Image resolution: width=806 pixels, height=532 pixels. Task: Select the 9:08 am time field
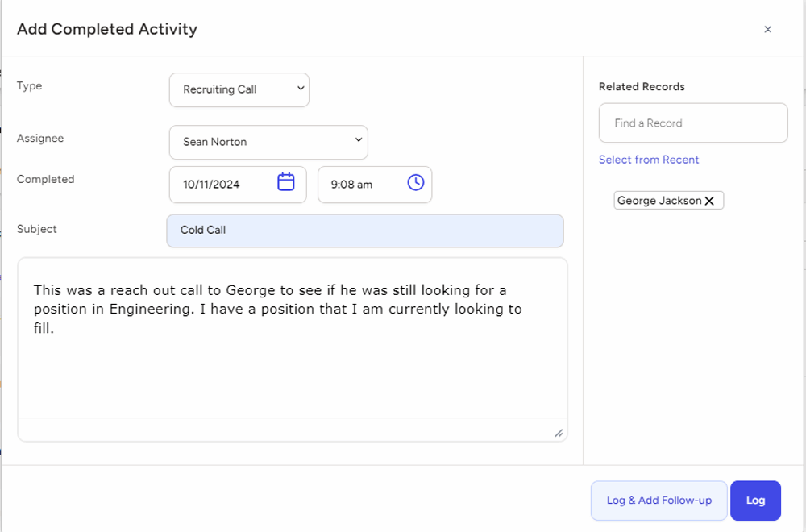[x=361, y=185]
